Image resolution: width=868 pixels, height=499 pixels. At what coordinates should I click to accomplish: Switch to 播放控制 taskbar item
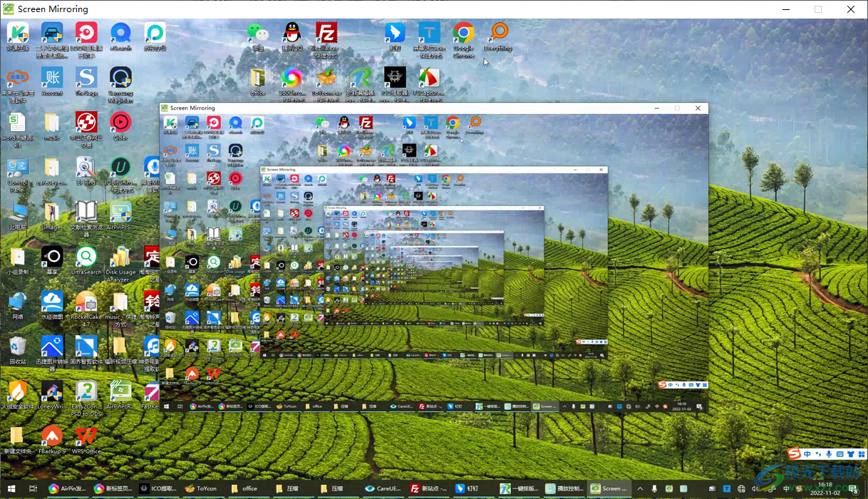(x=565, y=489)
